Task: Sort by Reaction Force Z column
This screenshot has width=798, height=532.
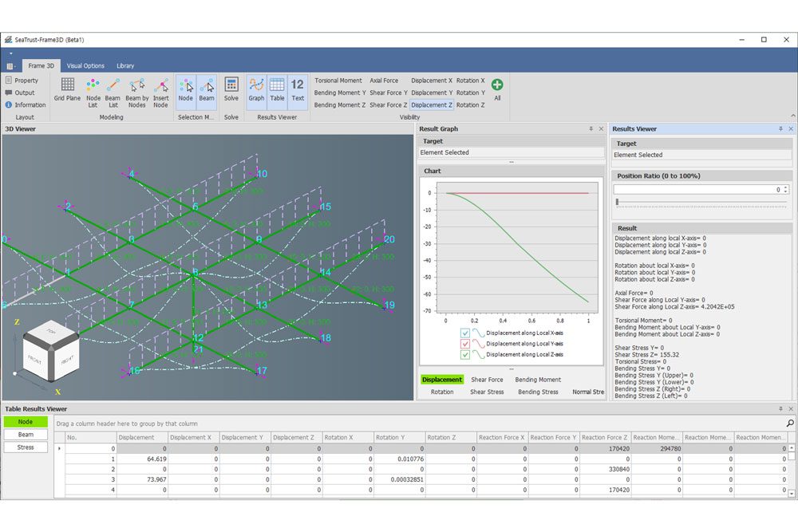Action: [605, 437]
